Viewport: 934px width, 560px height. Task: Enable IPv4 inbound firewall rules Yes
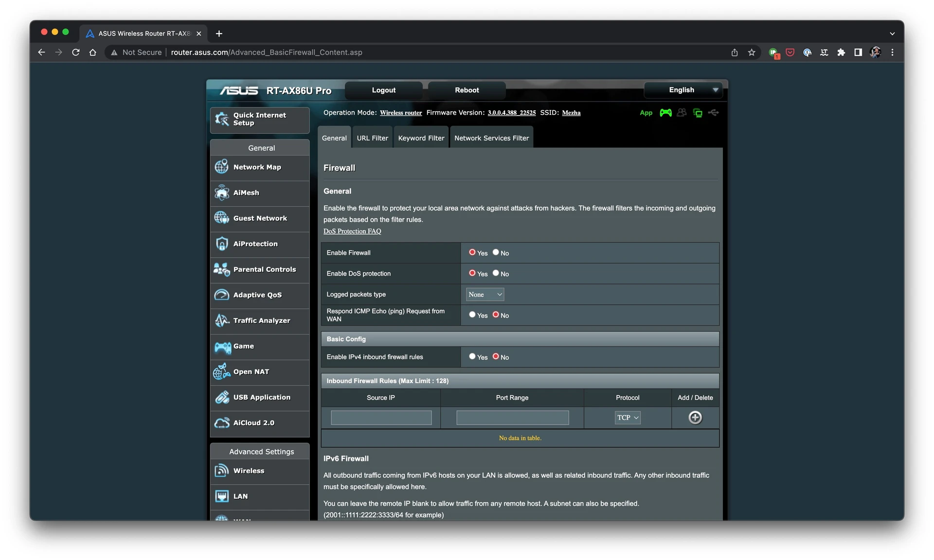[472, 356]
